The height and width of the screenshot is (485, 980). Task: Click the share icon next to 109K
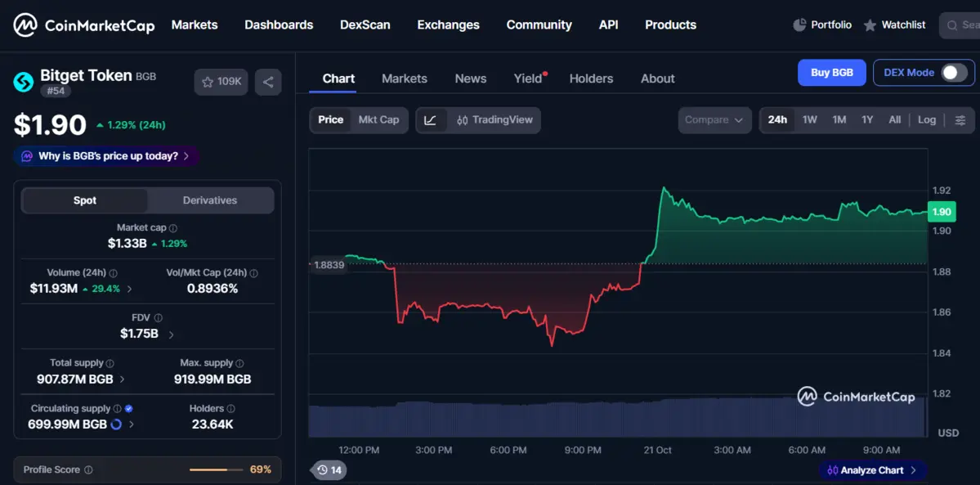pos(268,82)
